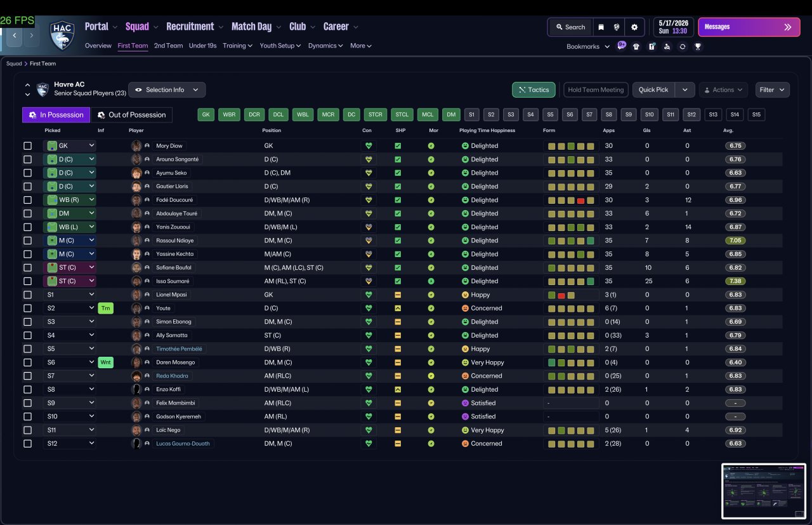
Task: Tick the checkbox for Fodé Doucouré
Action: (x=27, y=200)
